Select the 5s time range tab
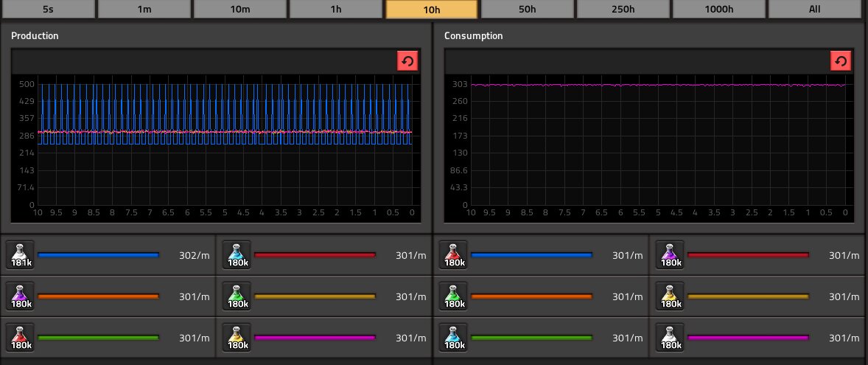 click(48, 10)
